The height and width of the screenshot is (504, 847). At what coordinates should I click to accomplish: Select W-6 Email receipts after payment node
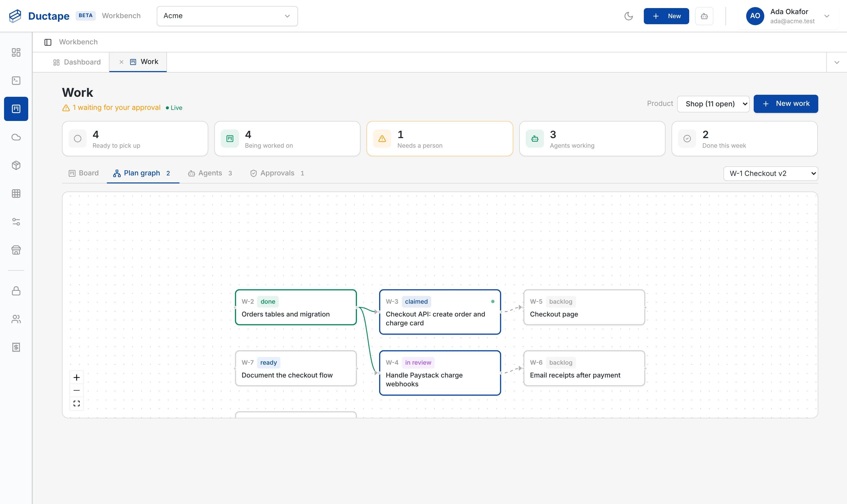coord(584,368)
